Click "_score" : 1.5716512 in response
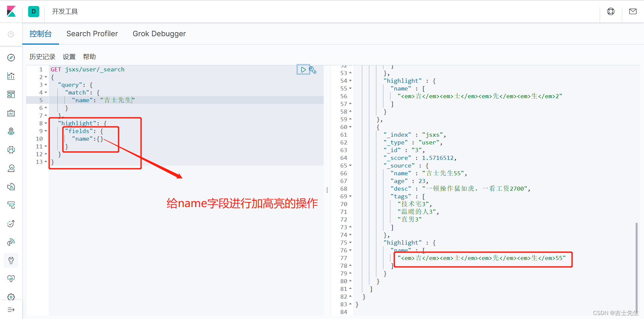Screen dimensions: 644x319 pos(420,158)
